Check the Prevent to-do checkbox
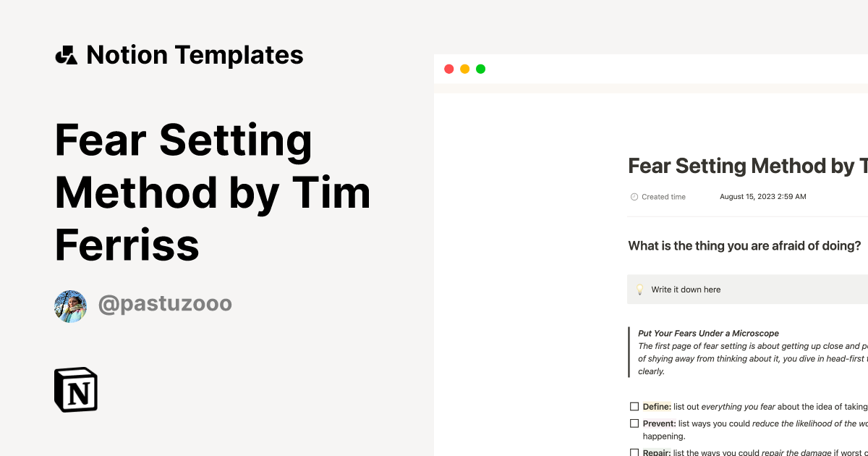This screenshot has height=456, width=868. (634, 423)
